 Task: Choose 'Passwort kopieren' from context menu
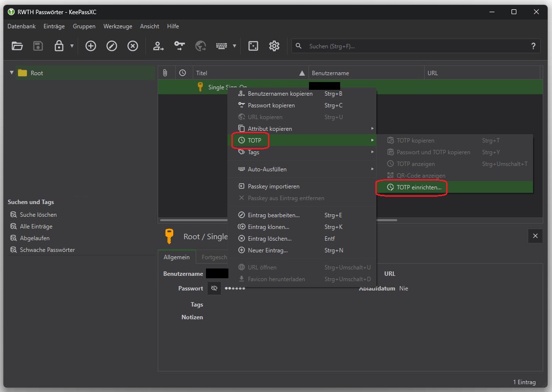tap(271, 105)
